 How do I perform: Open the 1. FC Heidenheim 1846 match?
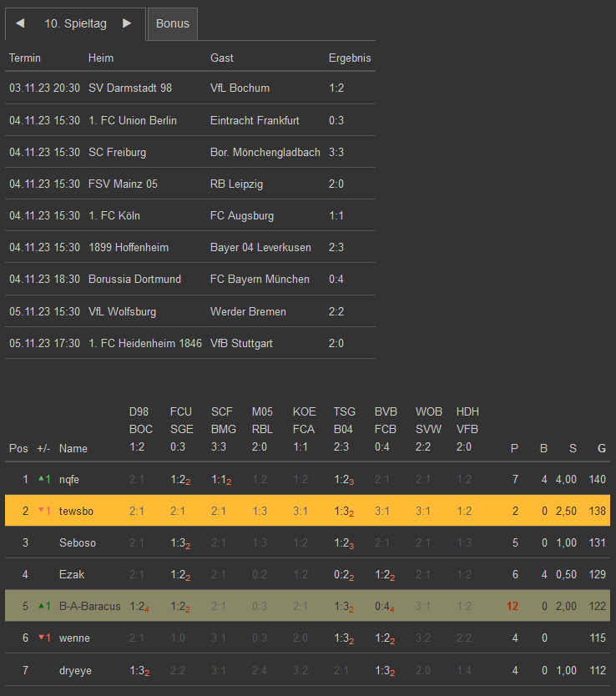point(144,343)
